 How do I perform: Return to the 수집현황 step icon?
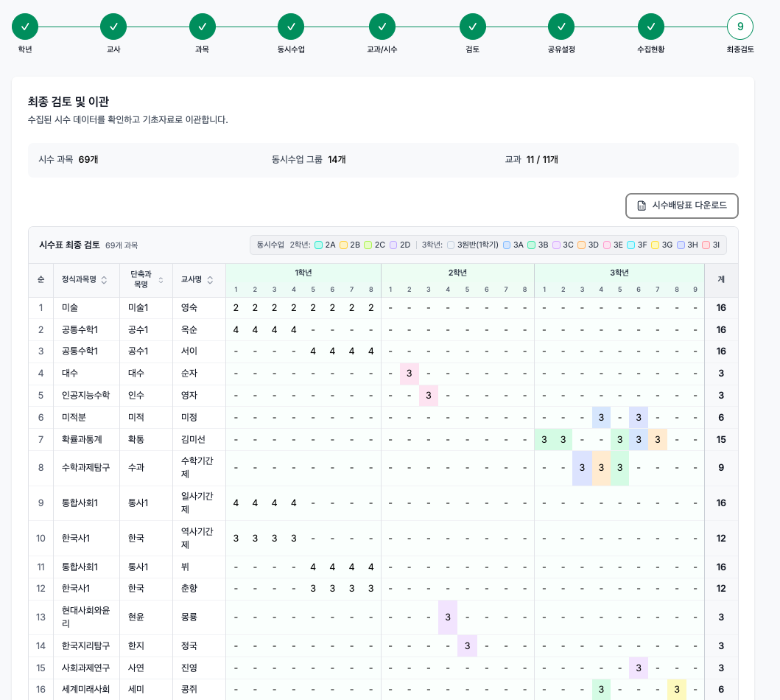coord(651,27)
